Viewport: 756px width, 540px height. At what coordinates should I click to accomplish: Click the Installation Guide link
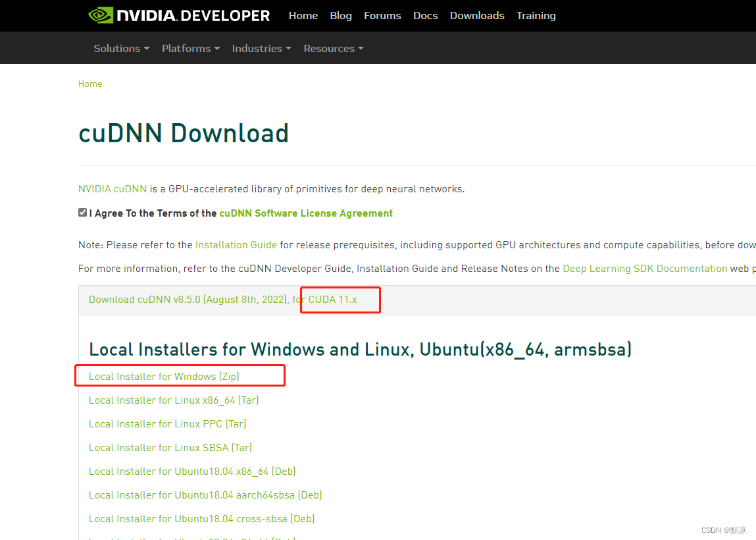coord(236,244)
